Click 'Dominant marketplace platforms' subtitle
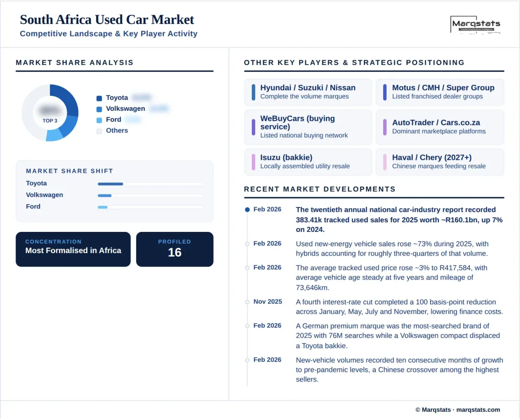The width and height of the screenshot is (520, 420). pyautogui.click(x=439, y=131)
